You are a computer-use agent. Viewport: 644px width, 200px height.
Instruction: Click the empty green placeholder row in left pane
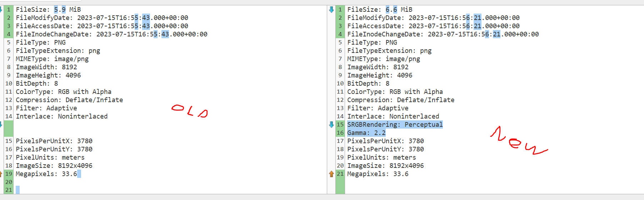point(170,129)
